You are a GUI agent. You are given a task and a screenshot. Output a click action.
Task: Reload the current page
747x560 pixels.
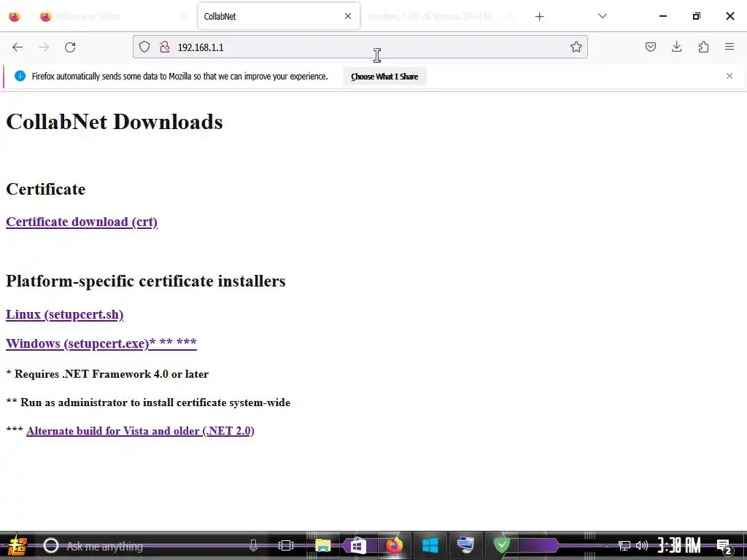point(70,47)
